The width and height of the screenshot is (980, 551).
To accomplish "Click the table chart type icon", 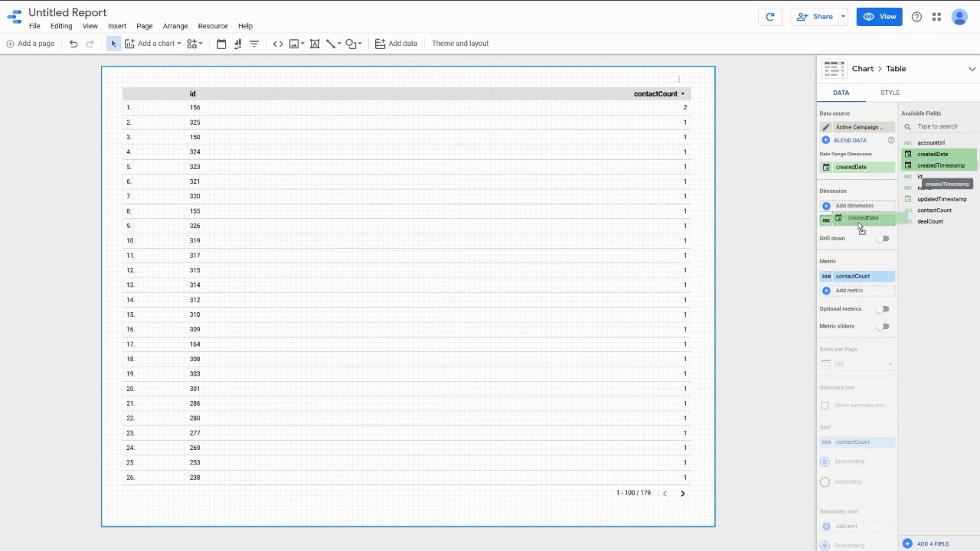I will [x=834, y=69].
